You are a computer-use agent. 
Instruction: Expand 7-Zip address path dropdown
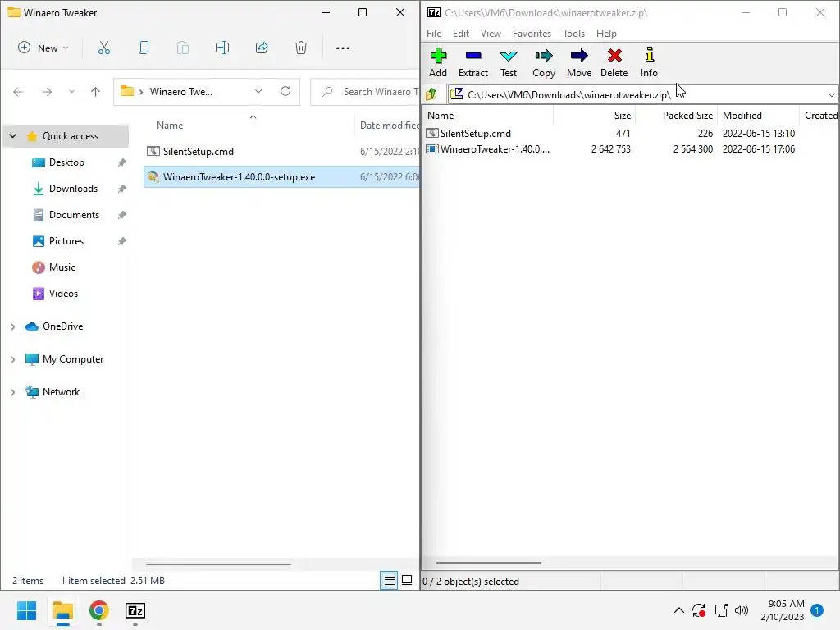(831, 95)
